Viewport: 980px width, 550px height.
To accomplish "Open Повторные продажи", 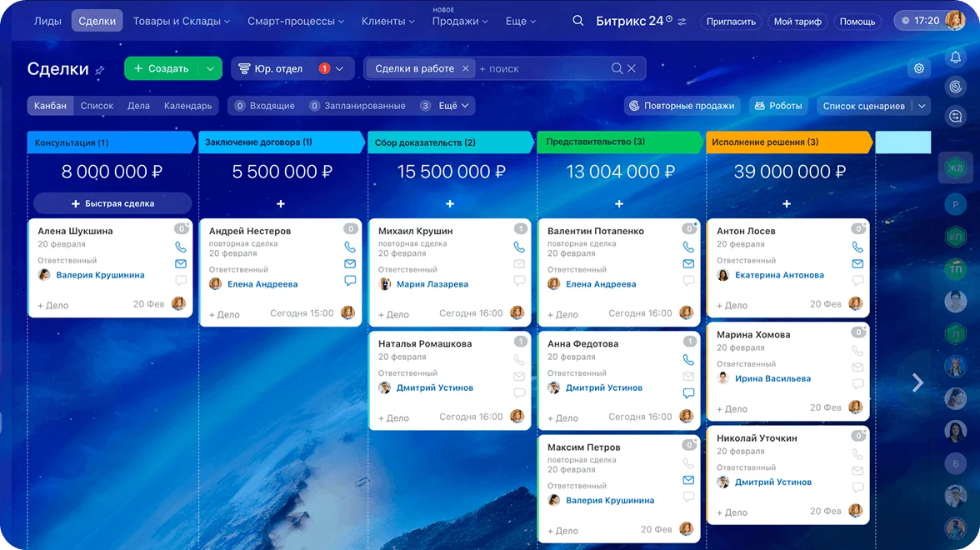I will click(x=682, y=106).
